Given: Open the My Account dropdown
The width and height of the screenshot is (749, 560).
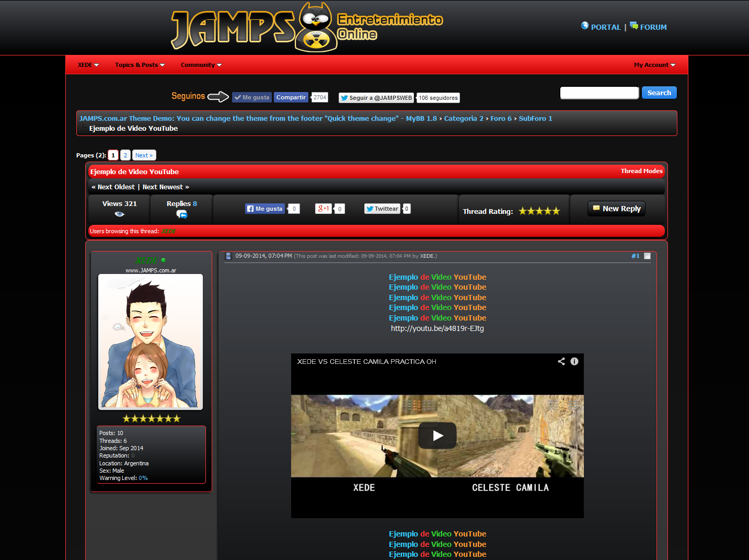Looking at the screenshot, I should click(655, 65).
